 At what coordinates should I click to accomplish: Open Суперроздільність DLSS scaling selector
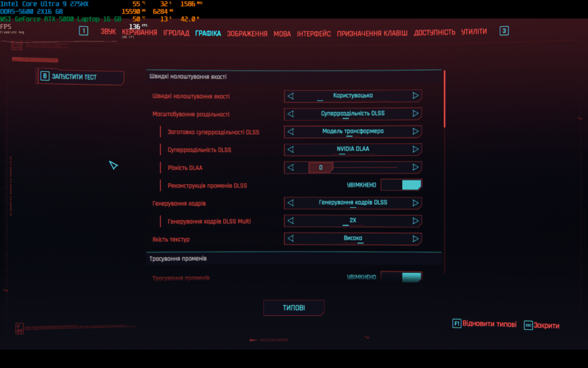point(353,114)
